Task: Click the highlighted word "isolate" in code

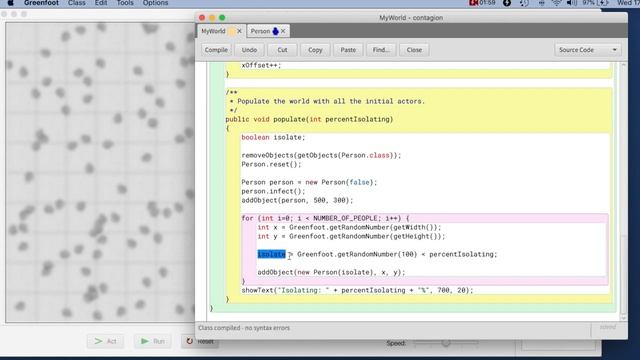Action: pos(271,254)
